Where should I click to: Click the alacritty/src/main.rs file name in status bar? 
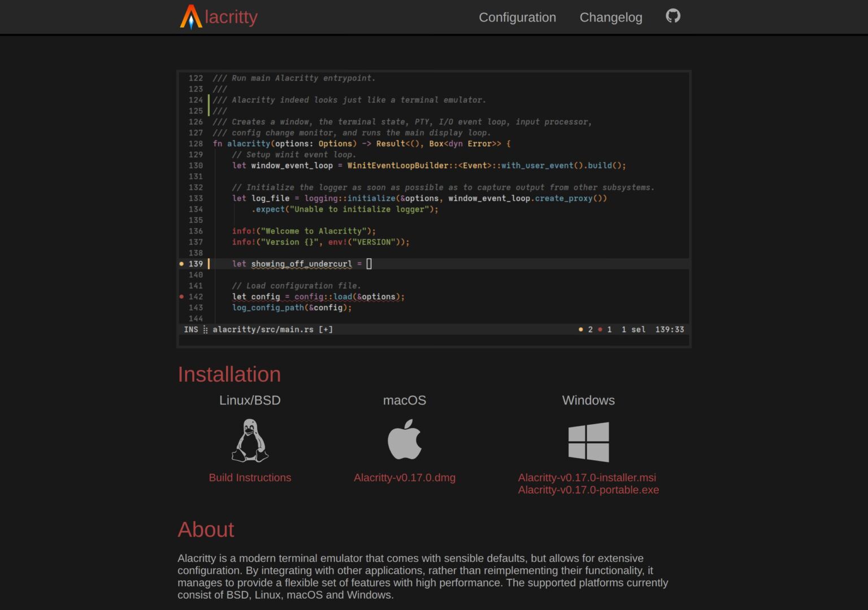tap(263, 329)
